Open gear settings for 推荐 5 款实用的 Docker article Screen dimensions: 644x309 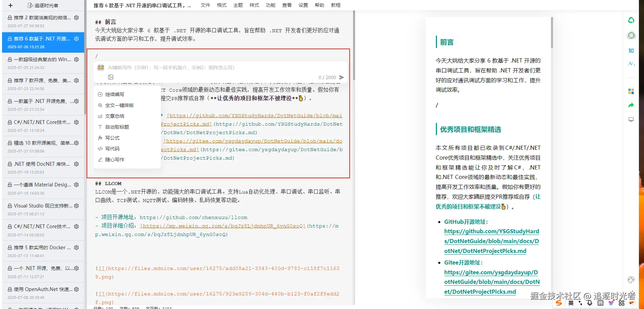pos(76,248)
